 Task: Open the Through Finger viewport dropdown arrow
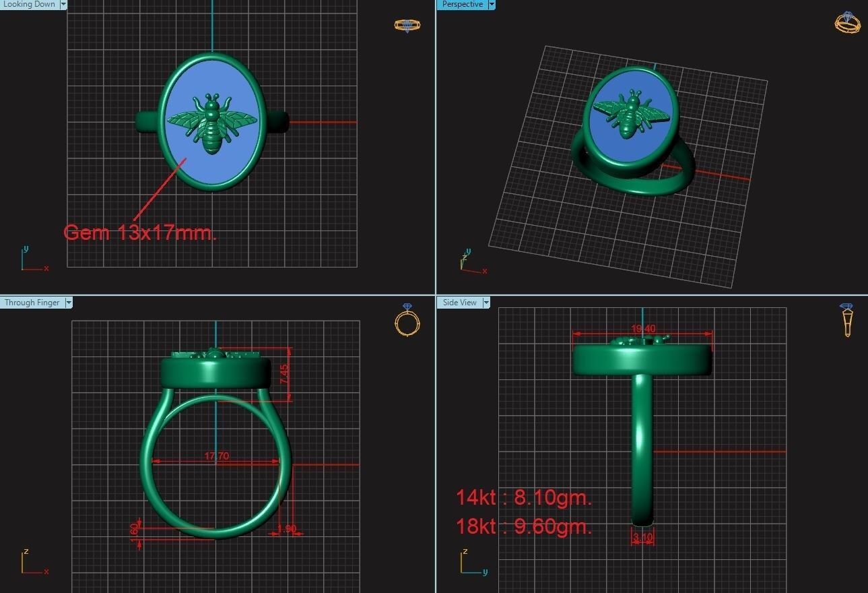tap(69, 303)
